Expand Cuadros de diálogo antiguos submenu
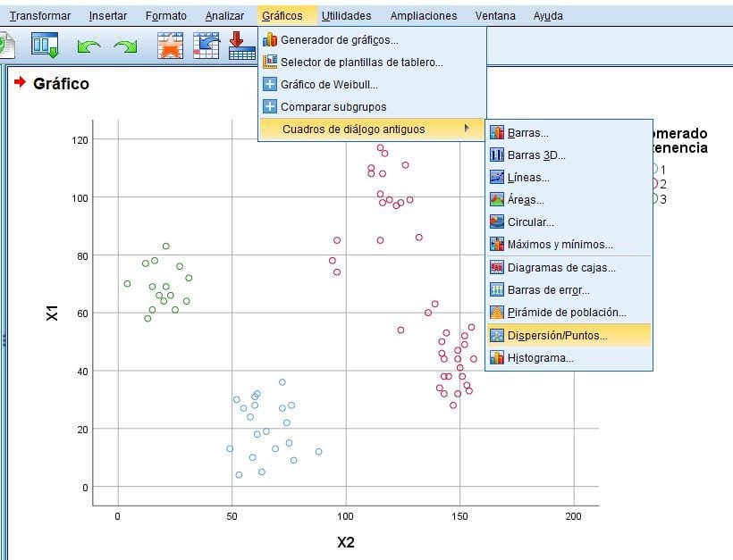733x560 pixels. 372,129
